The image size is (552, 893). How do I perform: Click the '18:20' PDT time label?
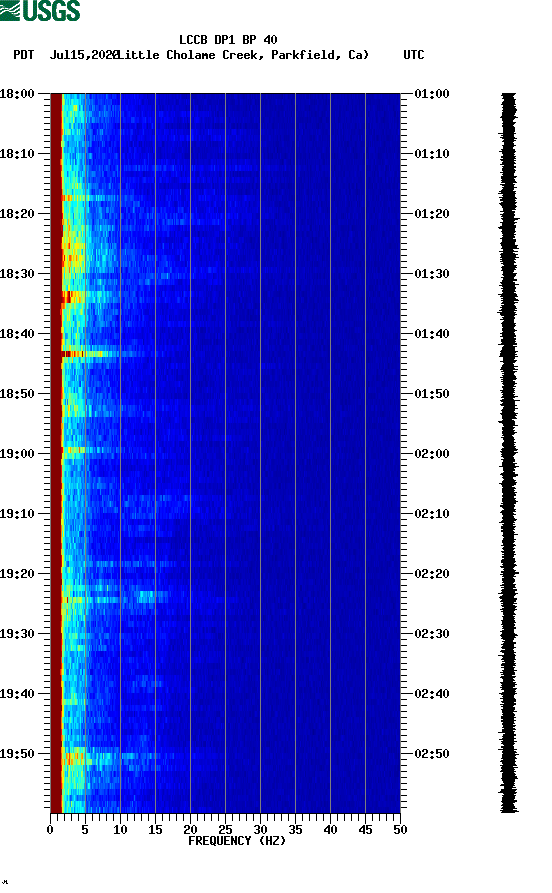17,214
